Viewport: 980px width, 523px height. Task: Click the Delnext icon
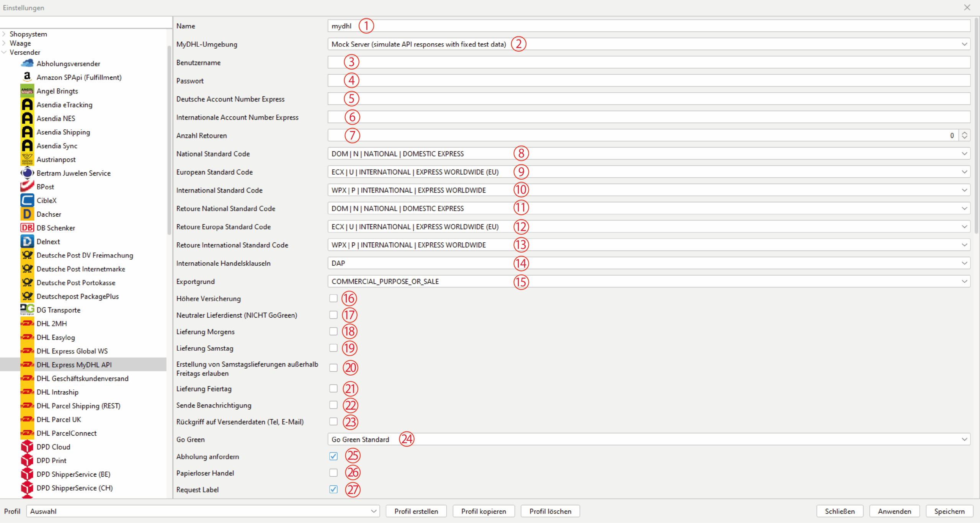click(27, 242)
